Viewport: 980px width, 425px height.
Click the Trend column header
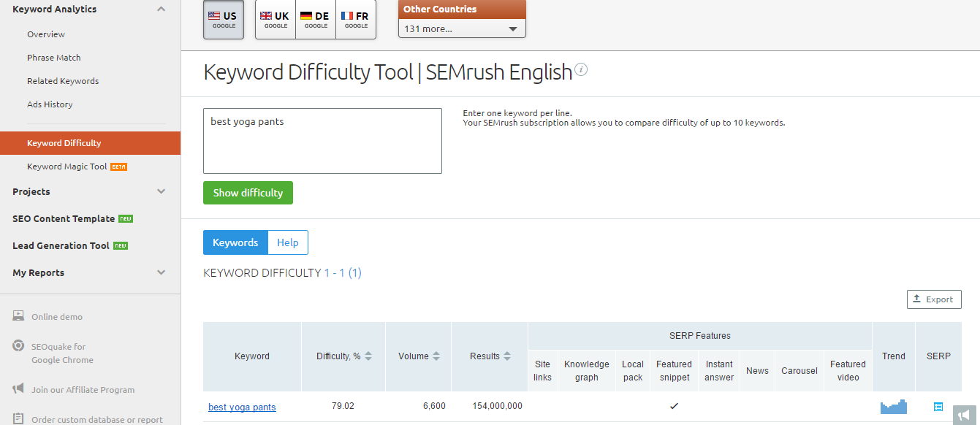(893, 356)
